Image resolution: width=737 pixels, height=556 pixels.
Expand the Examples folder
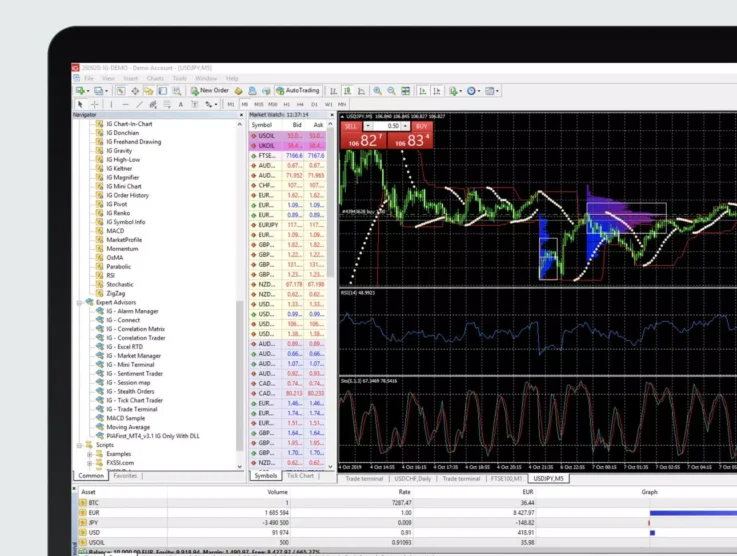[x=89, y=454]
